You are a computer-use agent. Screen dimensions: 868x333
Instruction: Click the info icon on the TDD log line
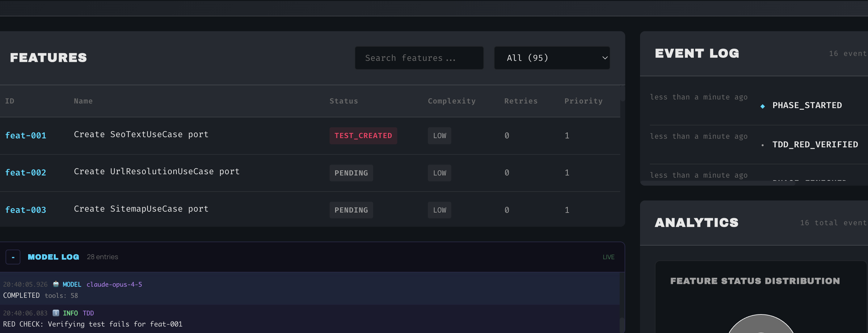[56, 313]
